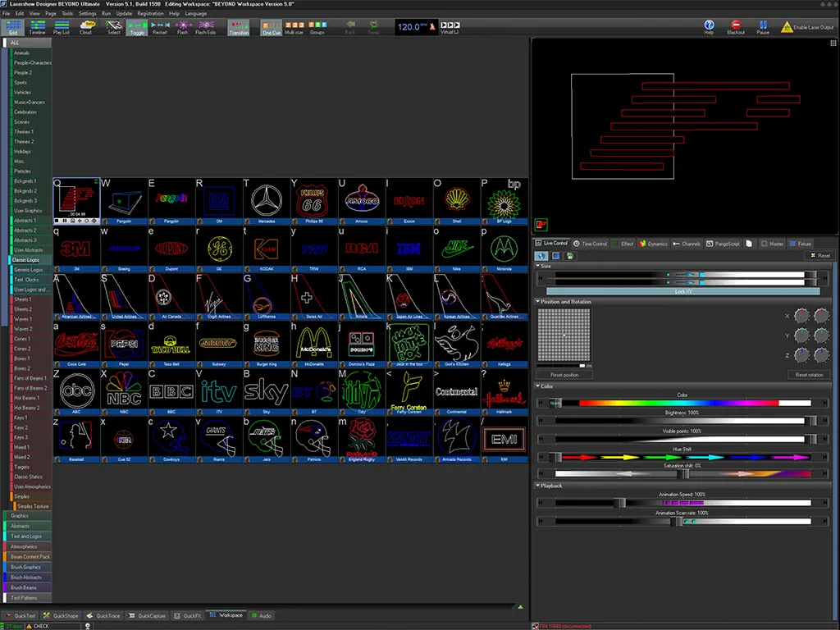Click the Pause icon in the toolbar
The image size is (840, 630).
tap(763, 25)
